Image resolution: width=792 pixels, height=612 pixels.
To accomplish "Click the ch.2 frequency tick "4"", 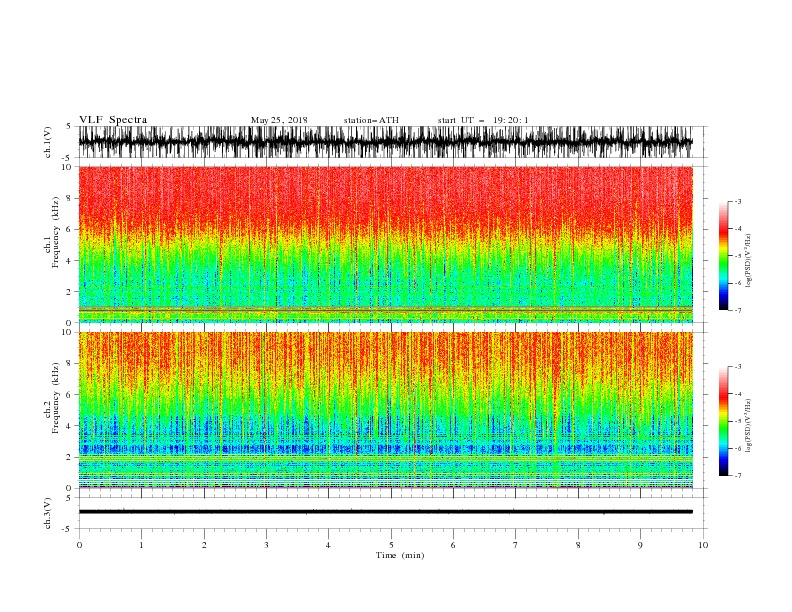I will 70,426.
